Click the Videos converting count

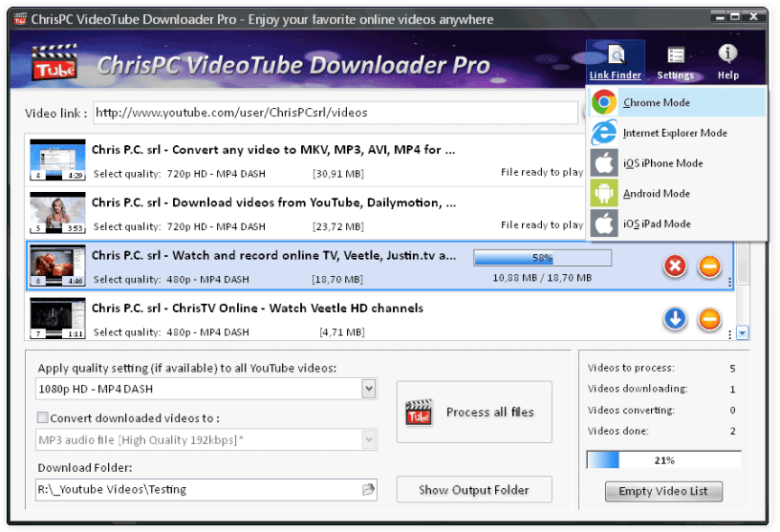tap(732, 410)
